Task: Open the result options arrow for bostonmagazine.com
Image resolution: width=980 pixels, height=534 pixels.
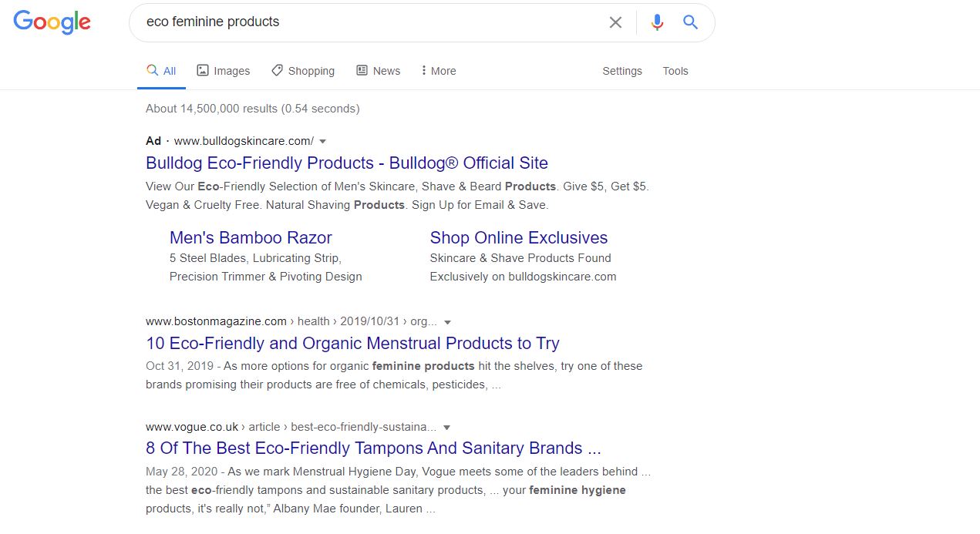Action: [x=448, y=322]
